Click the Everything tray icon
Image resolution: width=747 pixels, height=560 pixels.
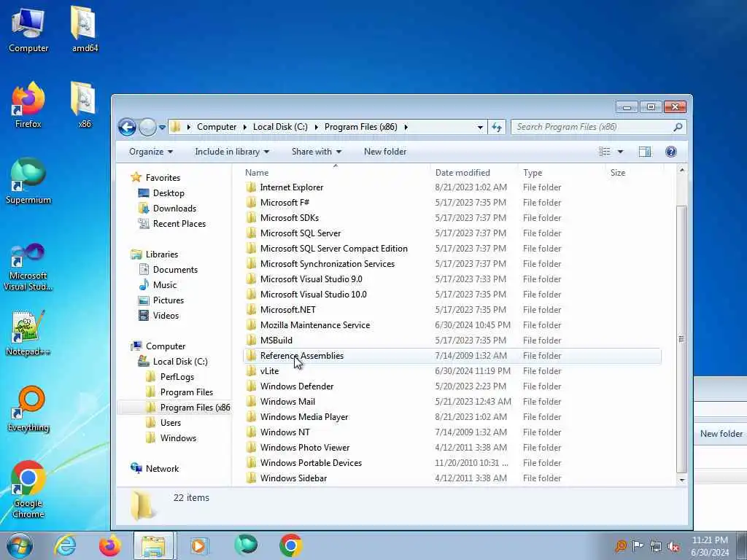[x=620, y=546]
